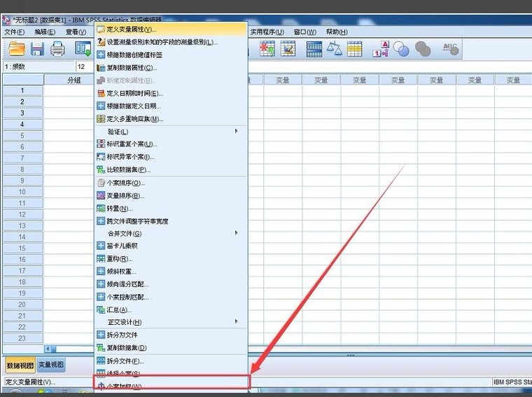Select row header 5
Image resolution: width=532 pixels, height=397 pixels.
(22, 135)
